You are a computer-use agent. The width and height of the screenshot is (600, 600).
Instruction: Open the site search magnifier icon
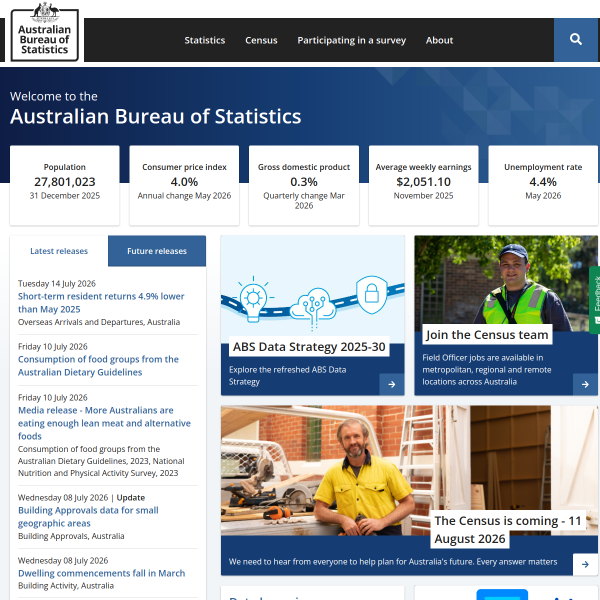pyautogui.click(x=576, y=40)
